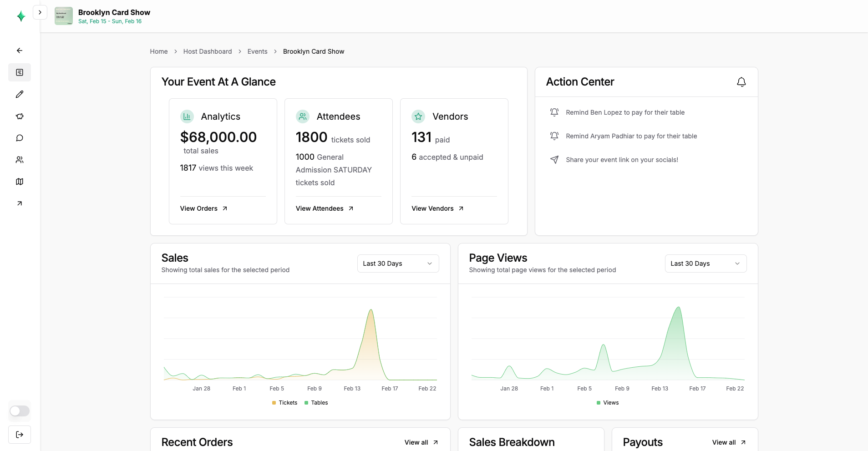Screen dimensions: 868x451
Task: Open Page Views Last 30 Days dropdown
Action: 706,264
